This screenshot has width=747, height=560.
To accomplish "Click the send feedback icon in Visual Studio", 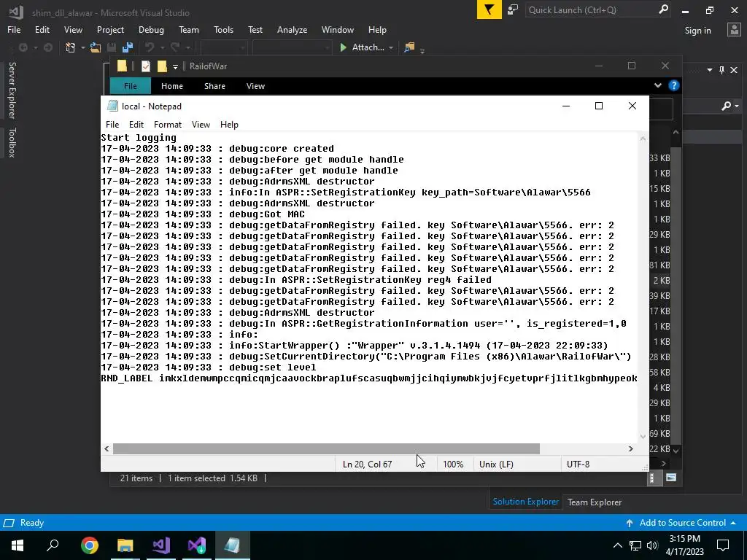I will [x=513, y=9].
